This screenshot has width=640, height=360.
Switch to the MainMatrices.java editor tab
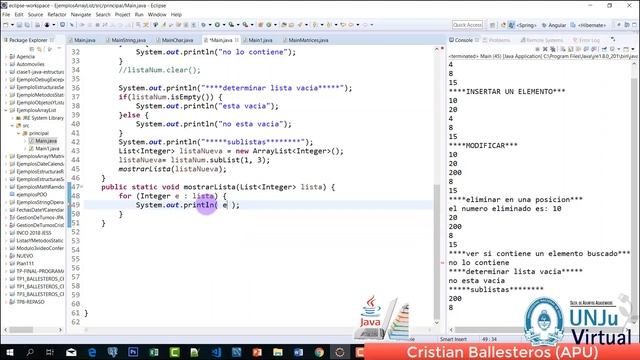click(x=308, y=40)
